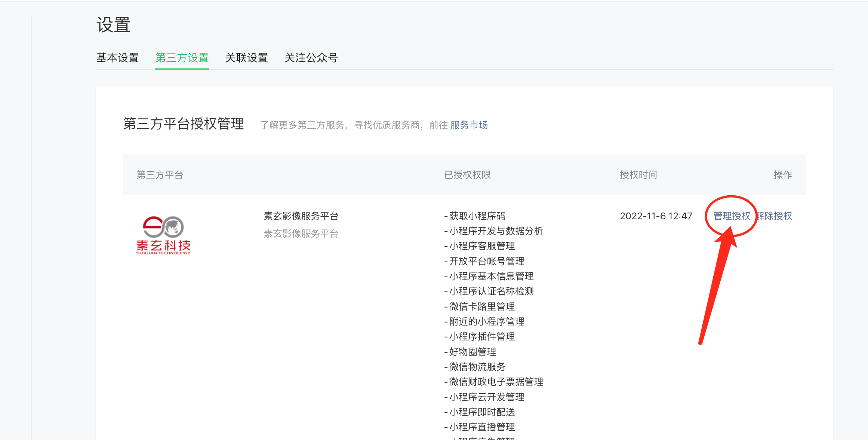
Task: Click the 开放平台帐号管理 permission entry
Action: (486, 261)
